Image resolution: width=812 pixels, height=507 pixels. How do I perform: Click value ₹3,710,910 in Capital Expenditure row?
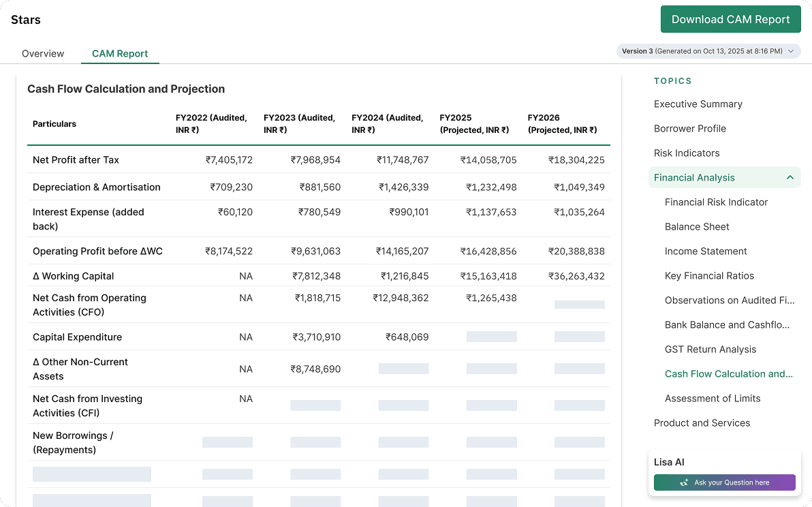coord(316,337)
